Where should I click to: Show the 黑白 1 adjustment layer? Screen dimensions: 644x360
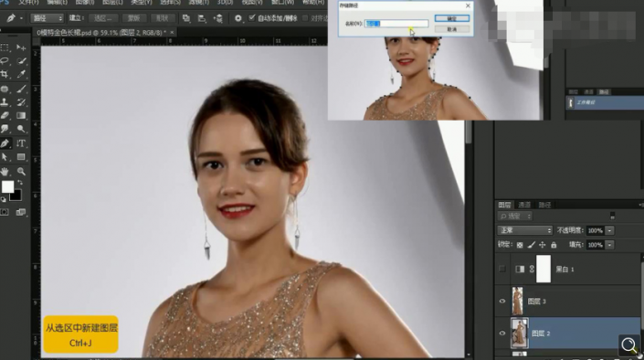pos(501,269)
